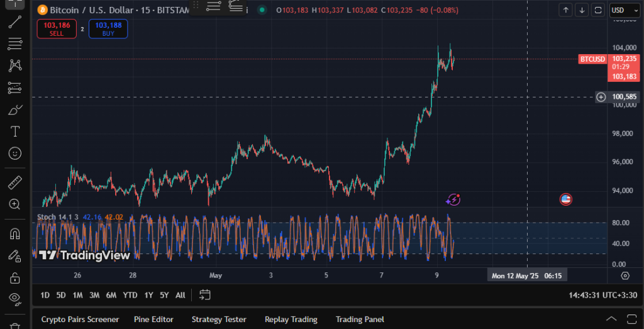Open the XABCD pattern tool

click(15, 65)
